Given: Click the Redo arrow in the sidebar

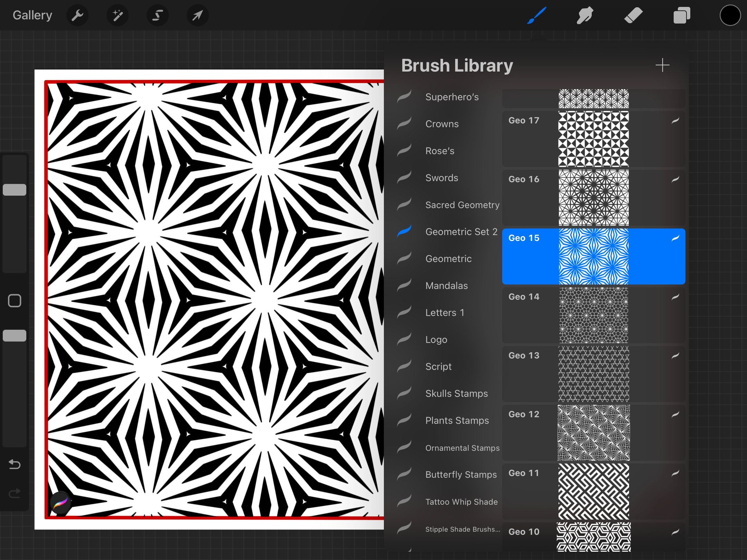Looking at the screenshot, I should 15,493.
